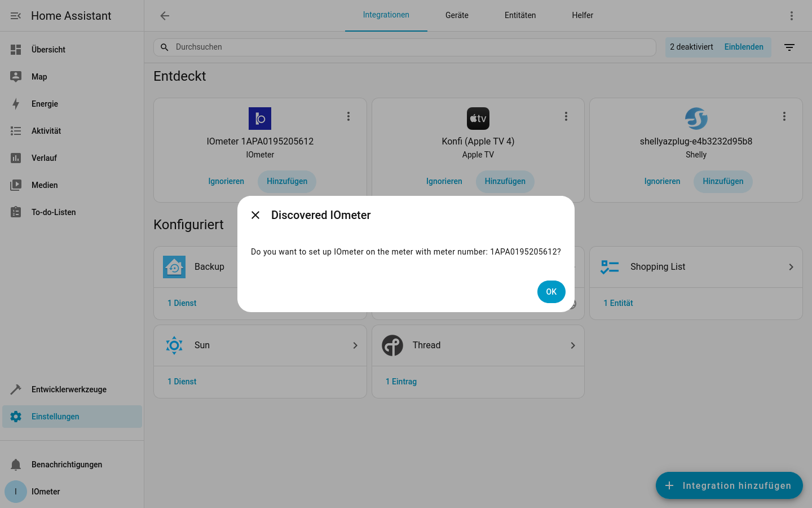Go back with the arrow icon
The height and width of the screenshot is (508, 812).
click(165, 16)
